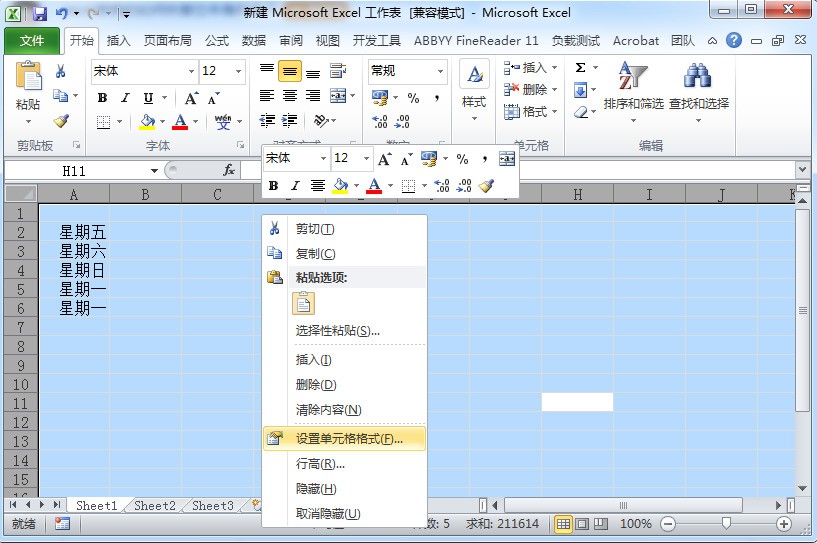Toggle Italic in the ribbon font group

pos(125,98)
